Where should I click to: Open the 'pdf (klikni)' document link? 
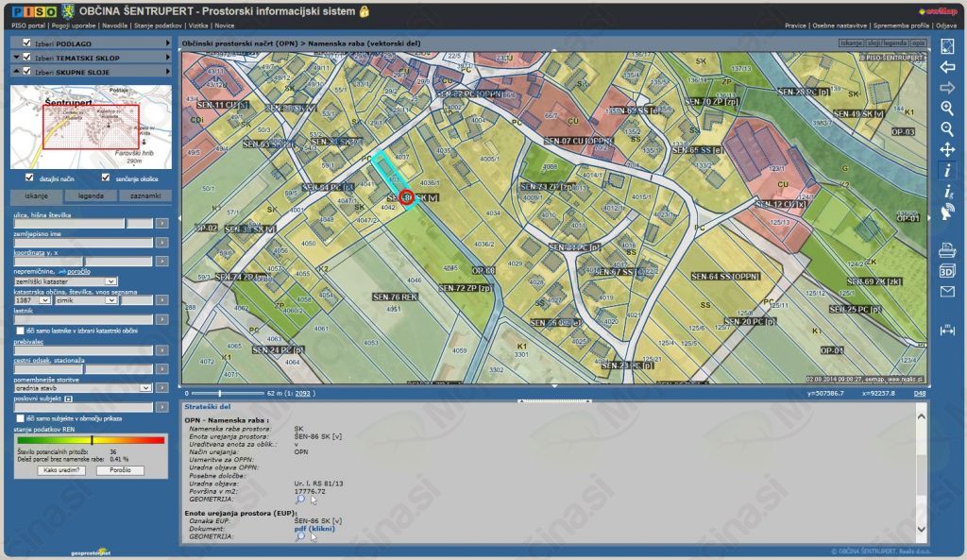pyautogui.click(x=314, y=529)
